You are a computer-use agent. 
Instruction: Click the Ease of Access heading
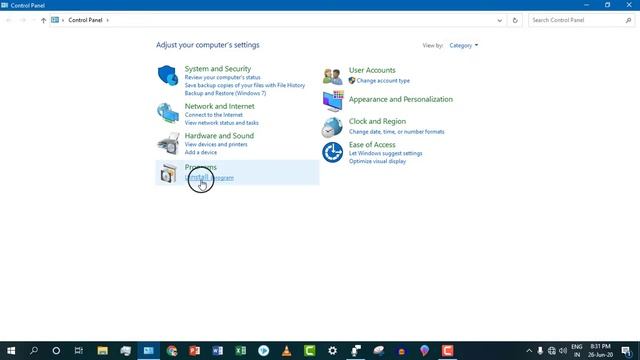[372, 144]
